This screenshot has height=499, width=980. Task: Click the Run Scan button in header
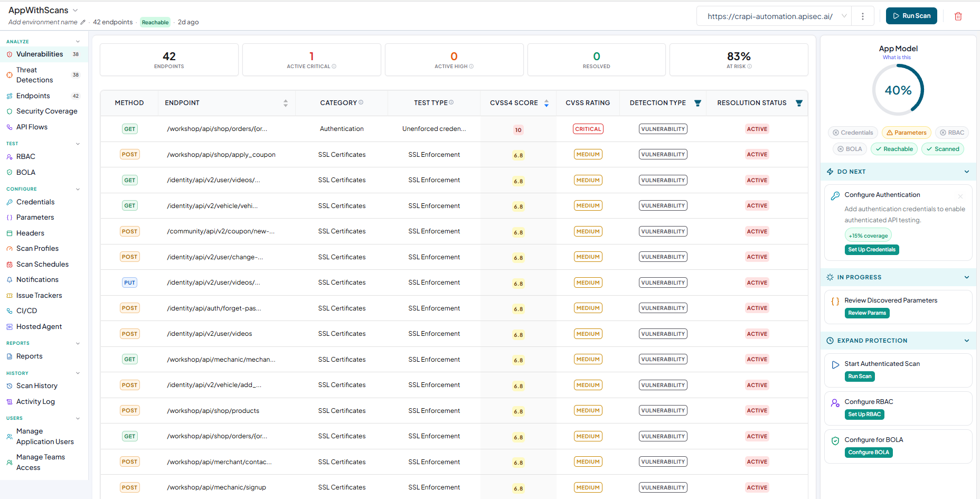click(x=911, y=16)
